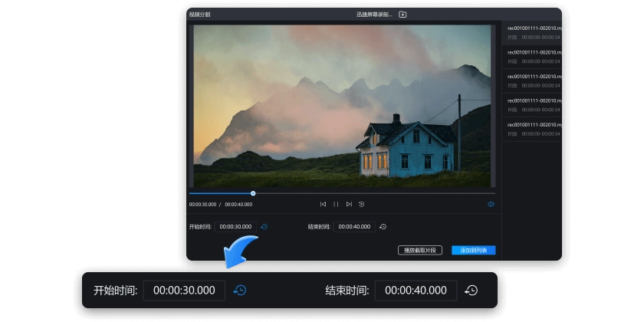Click the end time field in the enlarged callout bar

416,291
